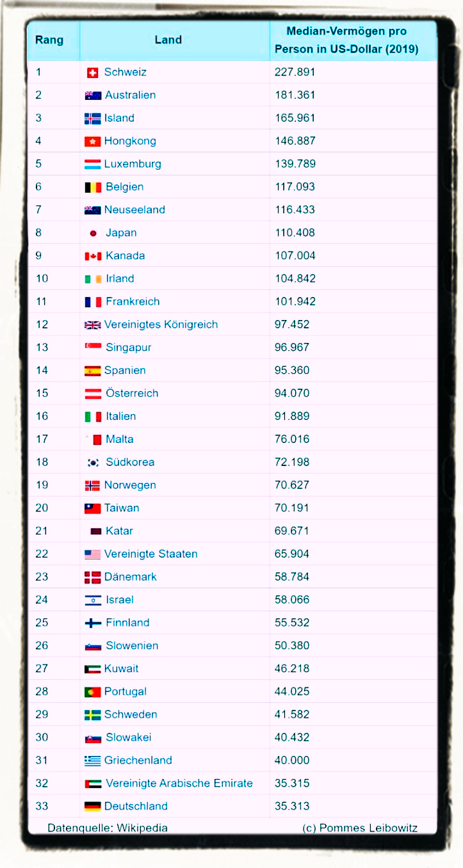
Task: Click the Israel flag icon
Action: (x=93, y=600)
